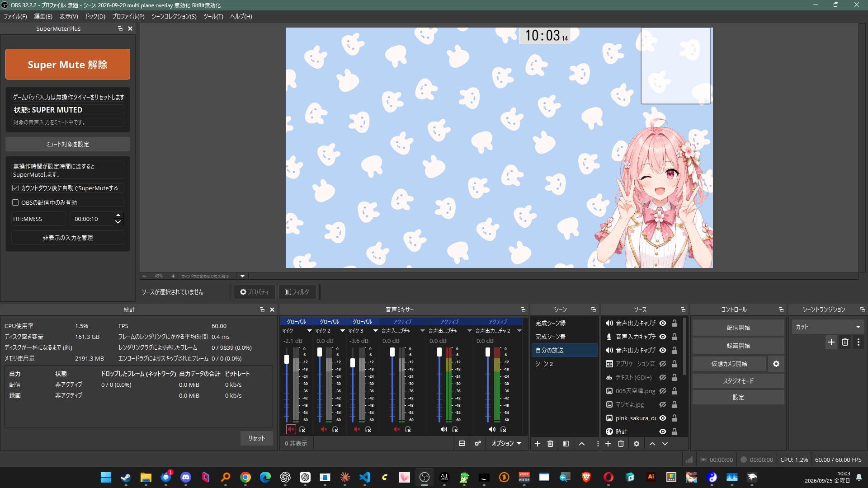Open the プロファイル(P) menu

tap(128, 16)
